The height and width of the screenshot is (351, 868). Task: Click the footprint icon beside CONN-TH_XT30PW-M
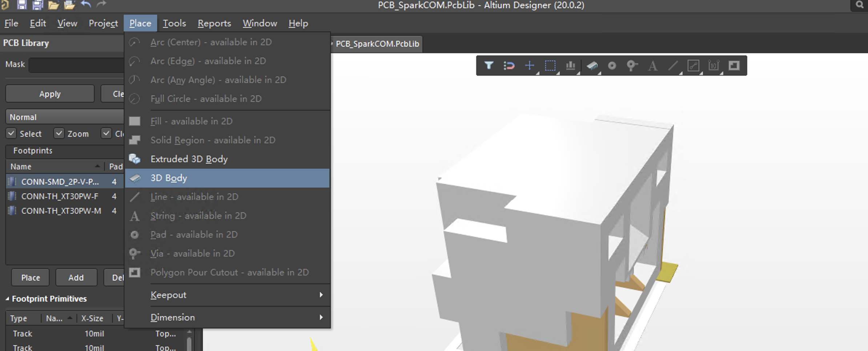[x=12, y=211]
